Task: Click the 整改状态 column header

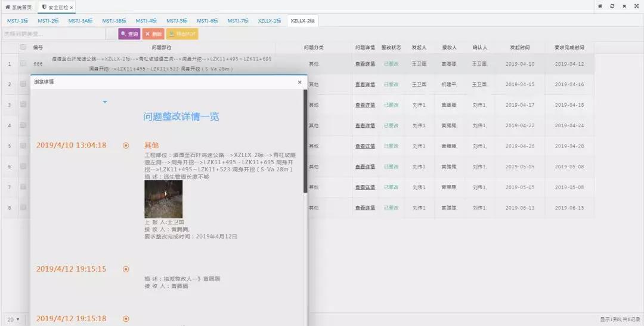Action: (x=391, y=47)
